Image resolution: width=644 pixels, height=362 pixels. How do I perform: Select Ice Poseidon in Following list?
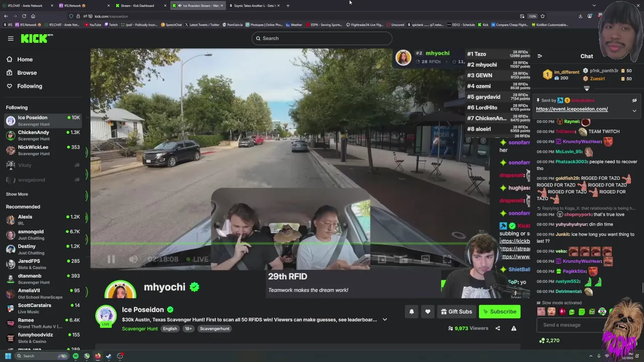[44, 121]
